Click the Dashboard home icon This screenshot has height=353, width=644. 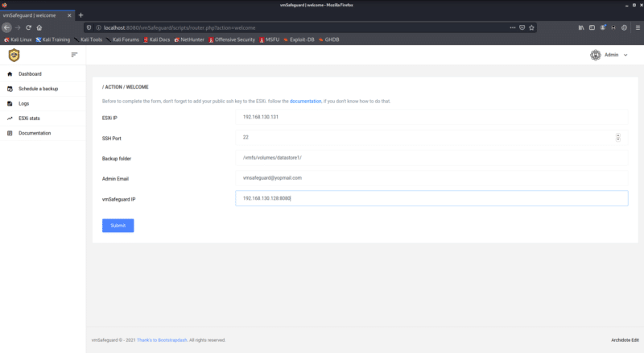coord(10,74)
